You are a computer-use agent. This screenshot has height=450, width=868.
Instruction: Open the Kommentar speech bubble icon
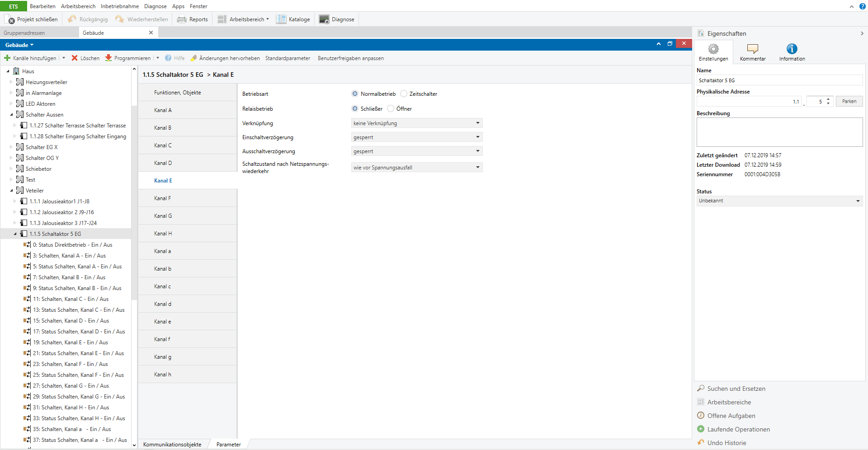(753, 49)
